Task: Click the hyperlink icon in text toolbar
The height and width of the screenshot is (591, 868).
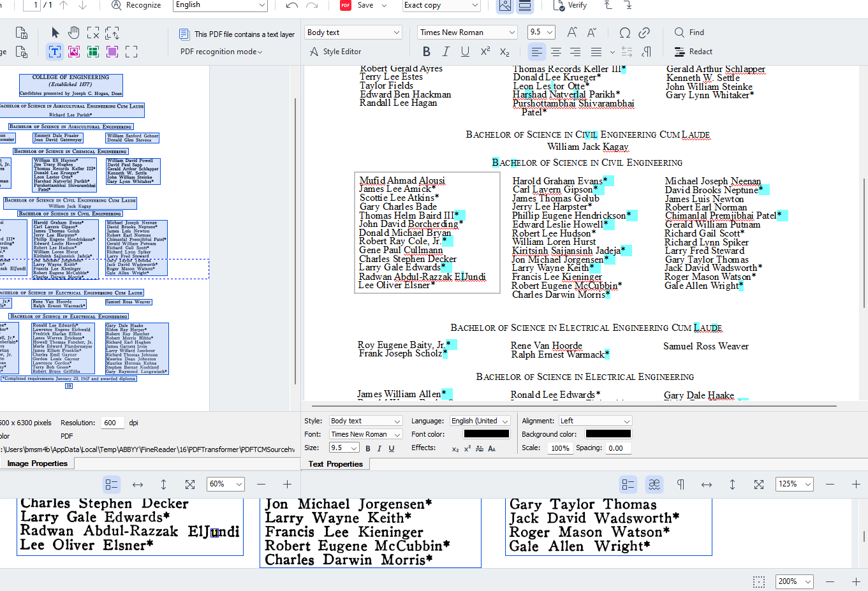Action: [x=644, y=33]
